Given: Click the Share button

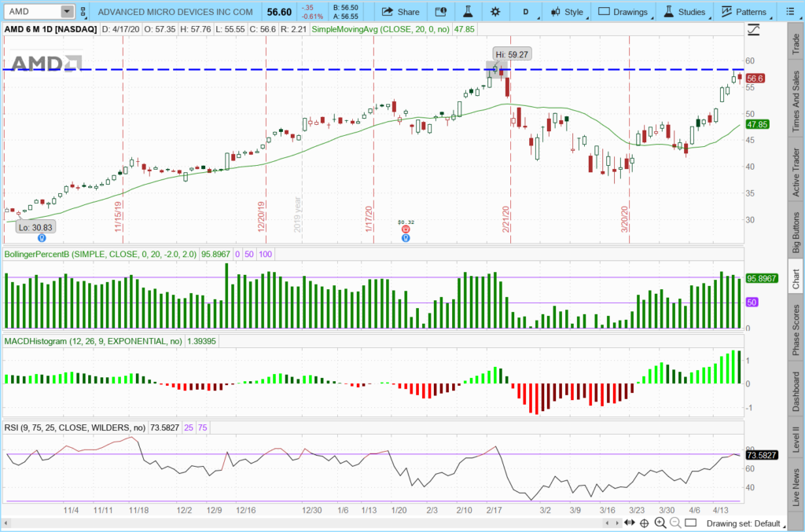Looking at the screenshot, I should click(x=401, y=12).
